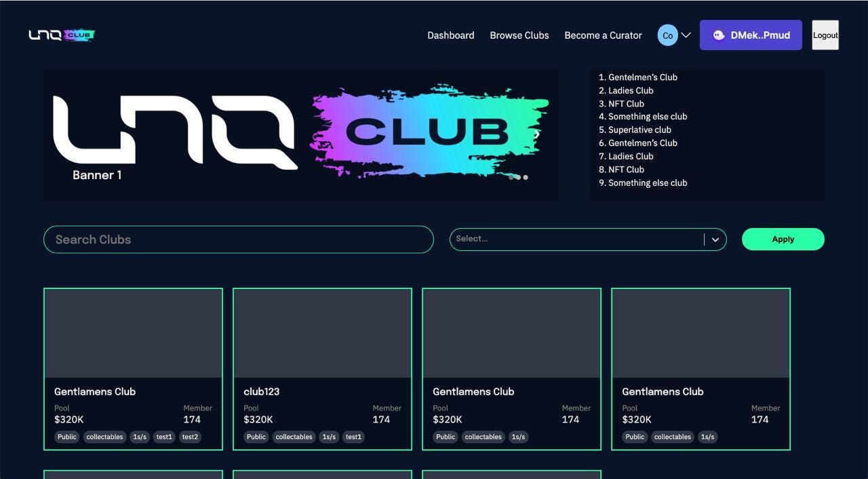868x479 pixels.
Task: Click the Public tag on club123 card
Action: 256,437
